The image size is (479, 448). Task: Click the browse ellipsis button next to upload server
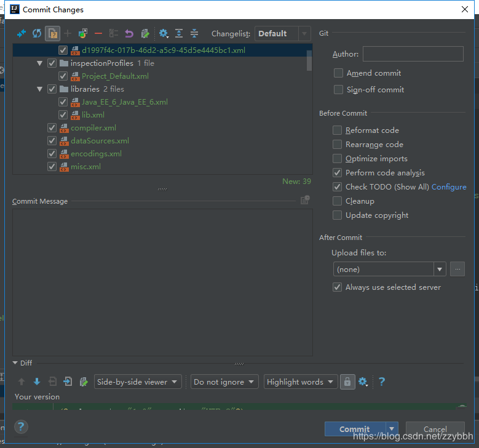457,269
